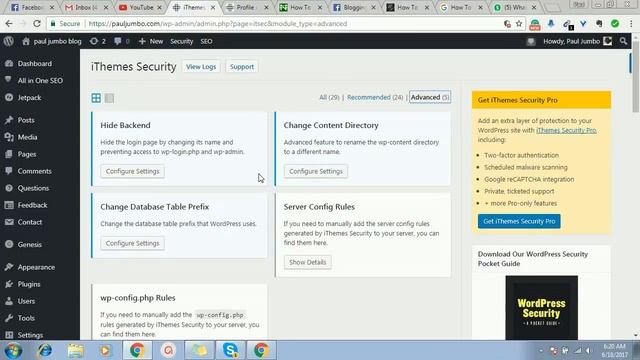Image resolution: width=640 pixels, height=360 pixels.
Task: Open Chrome menu three dots
Action: (x=631, y=24)
